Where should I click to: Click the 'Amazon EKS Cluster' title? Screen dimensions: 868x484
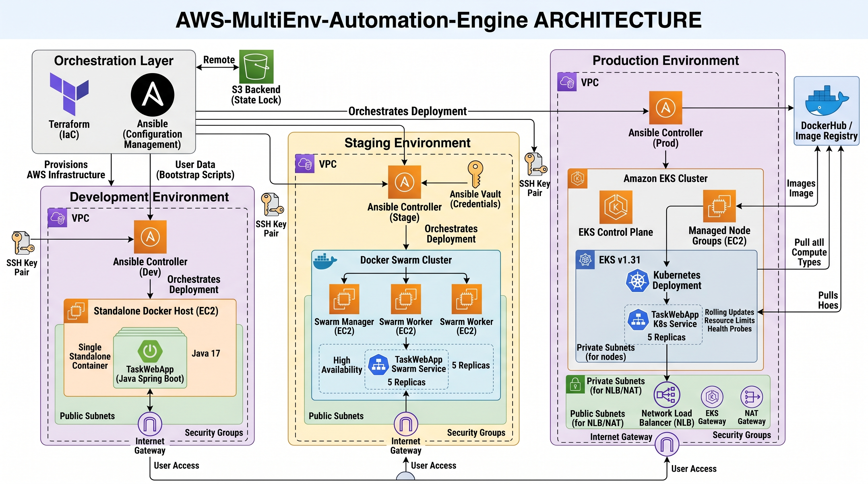[666, 178]
